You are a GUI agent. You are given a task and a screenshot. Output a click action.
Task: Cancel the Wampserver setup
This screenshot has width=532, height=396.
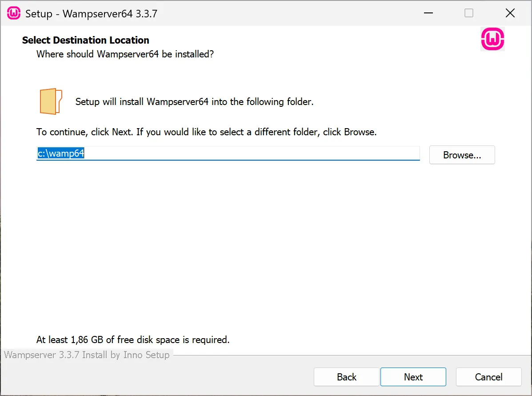tap(488, 377)
